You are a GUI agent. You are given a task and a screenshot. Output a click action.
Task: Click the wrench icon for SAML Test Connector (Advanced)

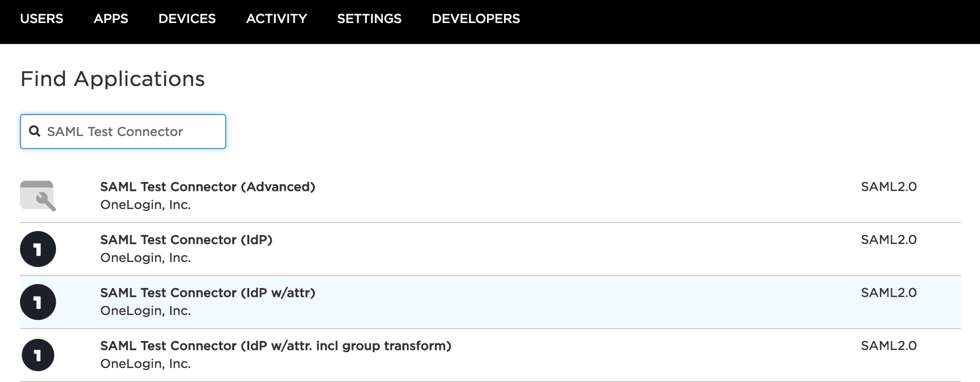click(38, 196)
